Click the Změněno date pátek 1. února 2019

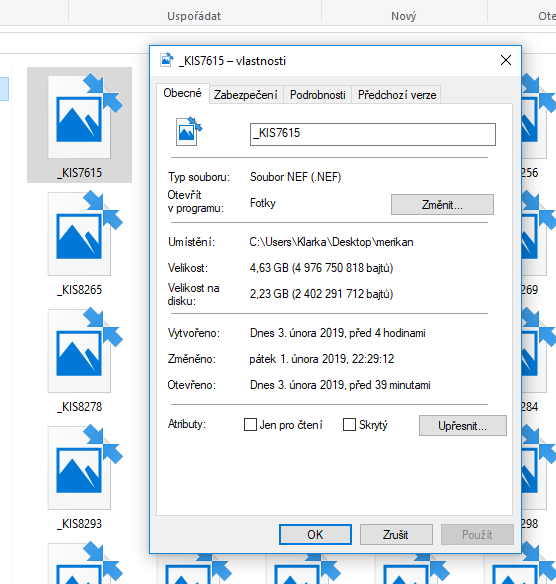322,359
